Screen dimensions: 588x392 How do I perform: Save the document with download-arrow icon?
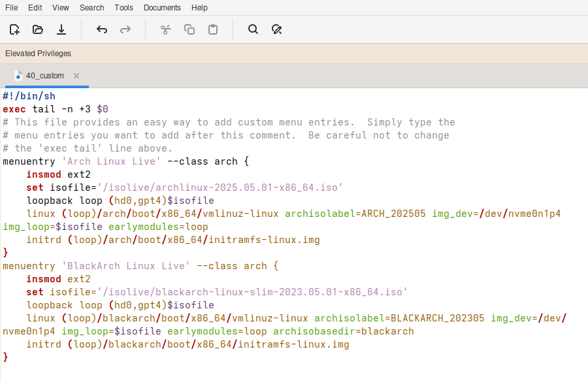pyautogui.click(x=61, y=29)
